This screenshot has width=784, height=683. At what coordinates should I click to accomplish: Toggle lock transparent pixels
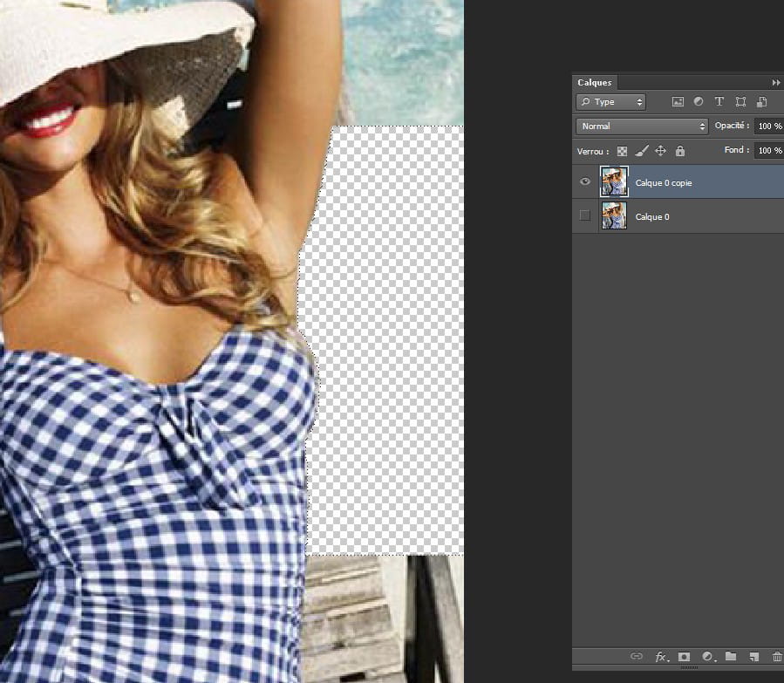click(622, 151)
